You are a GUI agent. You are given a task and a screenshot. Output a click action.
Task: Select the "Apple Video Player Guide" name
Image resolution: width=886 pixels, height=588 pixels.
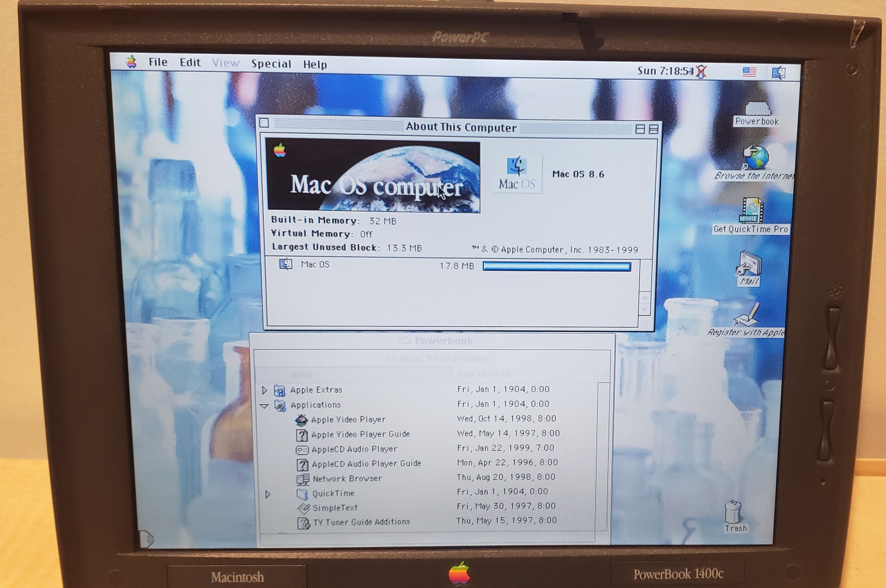pos(360,434)
